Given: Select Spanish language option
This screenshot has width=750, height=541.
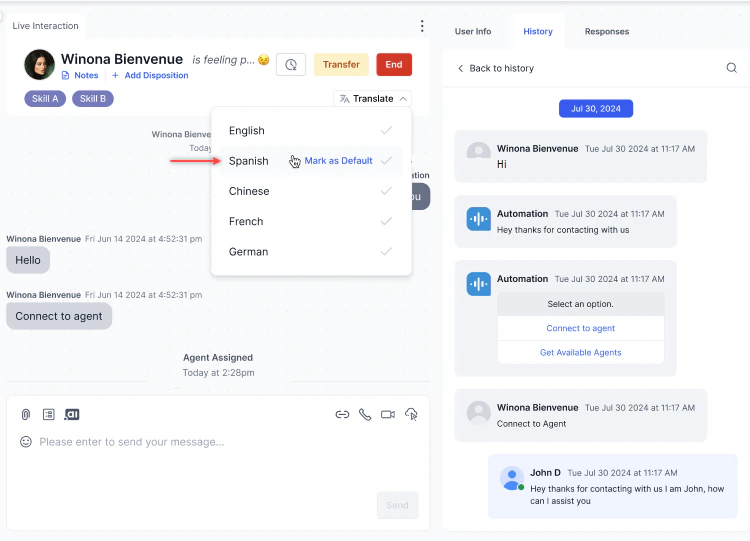Looking at the screenshot, I should click(x=248, y=161).
